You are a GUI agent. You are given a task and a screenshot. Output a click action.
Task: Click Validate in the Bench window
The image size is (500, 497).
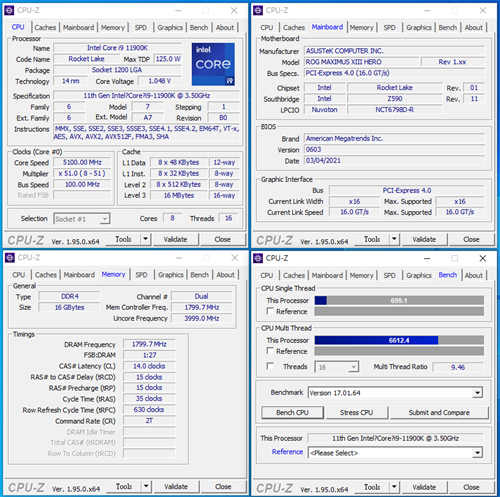pos(424,487)
